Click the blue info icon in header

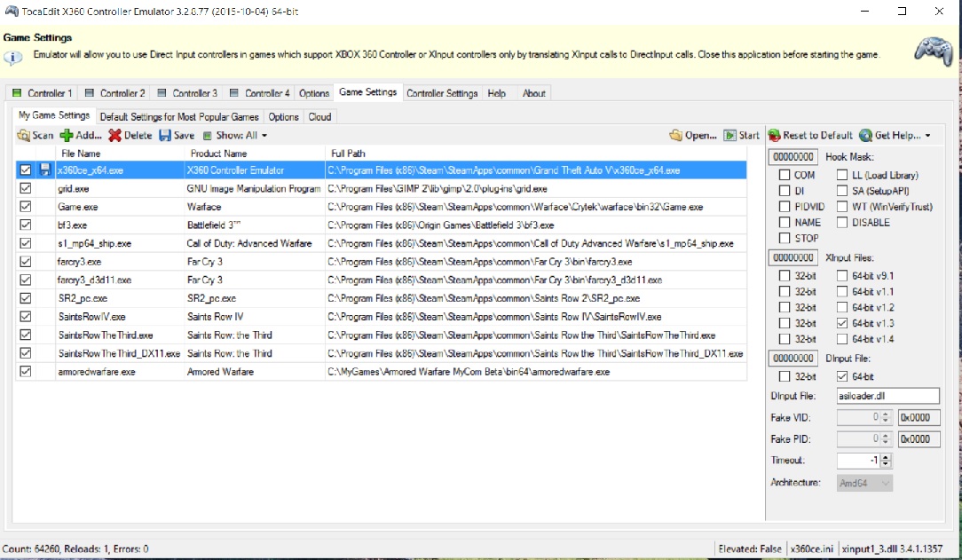point(13,58)
